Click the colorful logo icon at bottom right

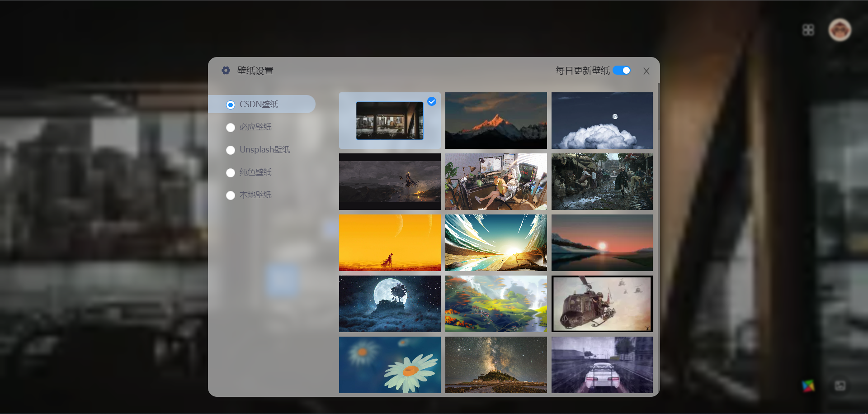808,385
